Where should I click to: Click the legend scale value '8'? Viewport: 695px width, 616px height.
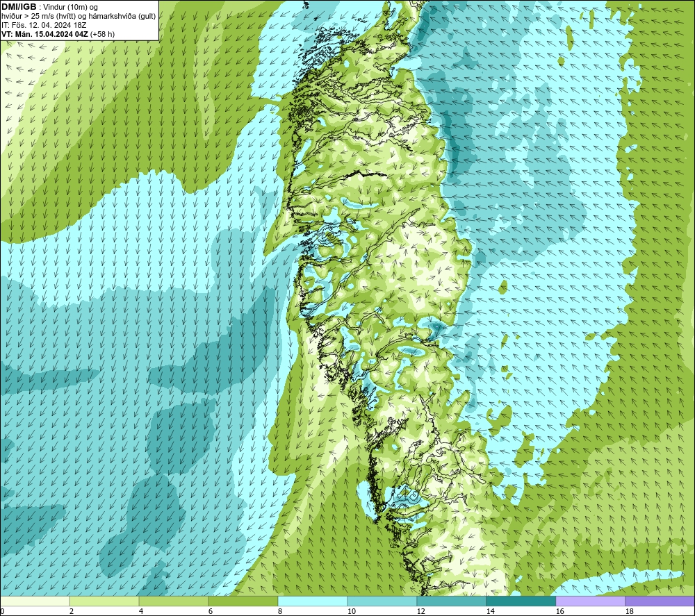pyautogui.click(x=280, y=611)
